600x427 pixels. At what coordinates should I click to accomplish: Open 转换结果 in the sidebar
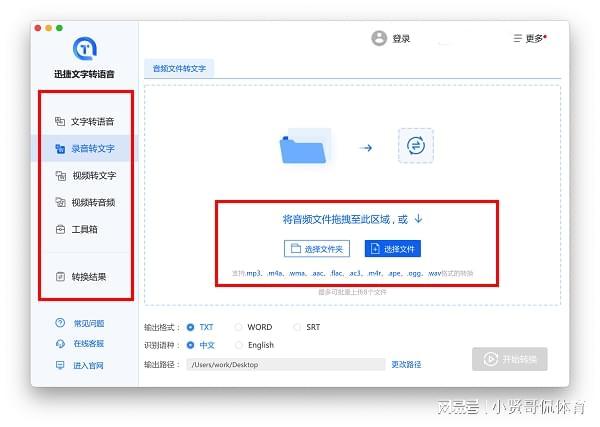(85, 277)
